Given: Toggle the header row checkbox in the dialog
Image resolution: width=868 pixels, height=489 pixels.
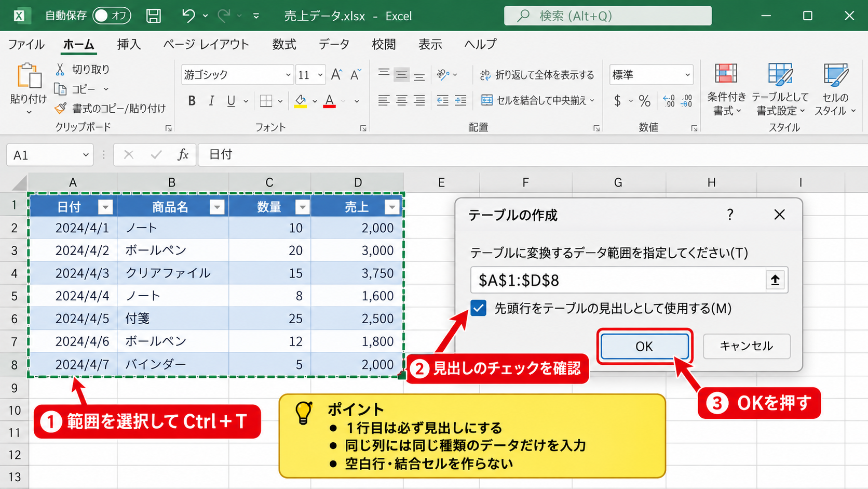Looking at the screenshot, I should coord(479,308).
